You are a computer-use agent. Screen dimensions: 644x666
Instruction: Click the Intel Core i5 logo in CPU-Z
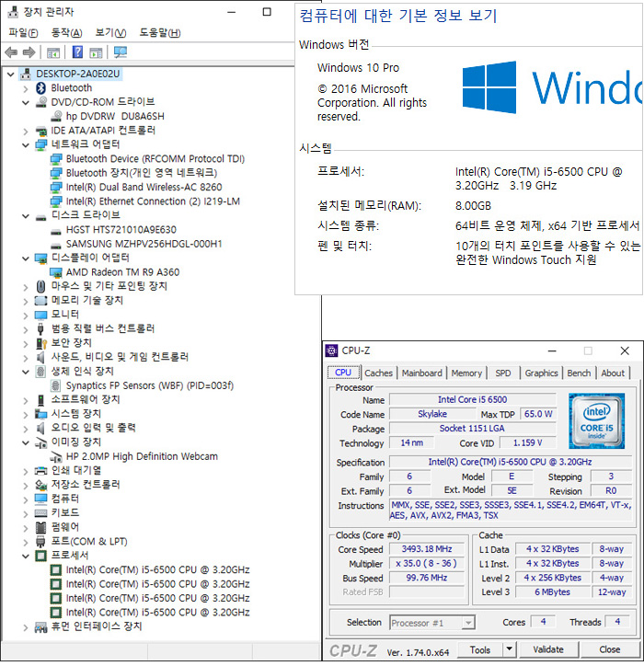(596, 421)
